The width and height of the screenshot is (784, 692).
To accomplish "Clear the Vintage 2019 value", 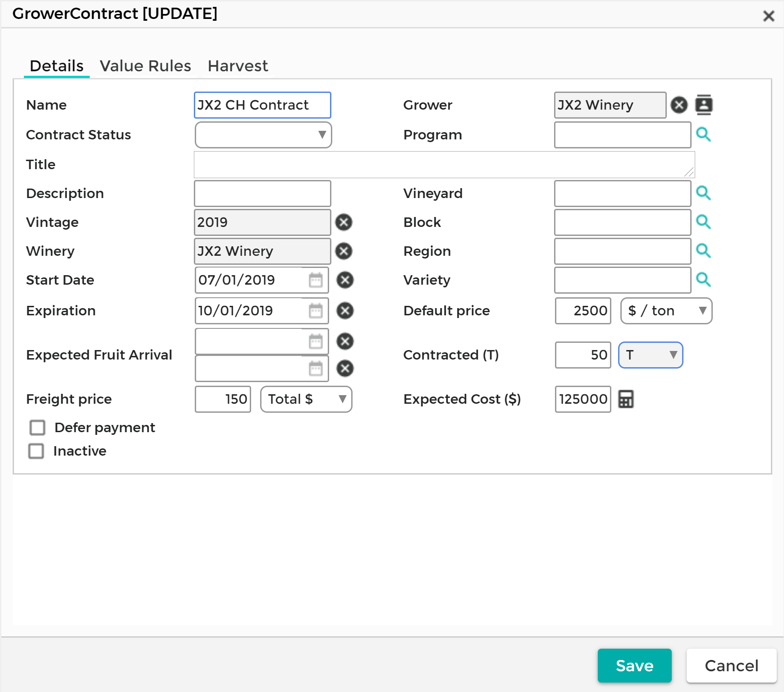I will tap(344, 222).
